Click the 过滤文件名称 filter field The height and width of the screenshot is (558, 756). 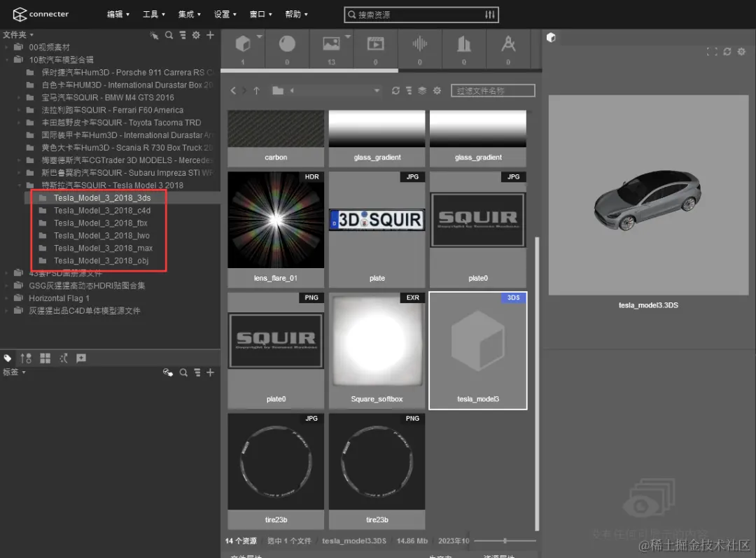click(493, 91)
